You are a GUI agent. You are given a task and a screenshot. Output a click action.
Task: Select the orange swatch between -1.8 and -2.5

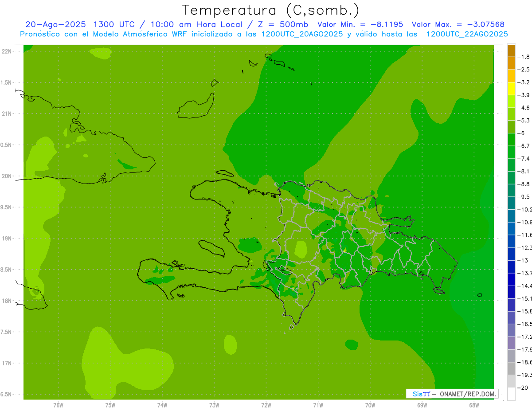coord(511,63)
